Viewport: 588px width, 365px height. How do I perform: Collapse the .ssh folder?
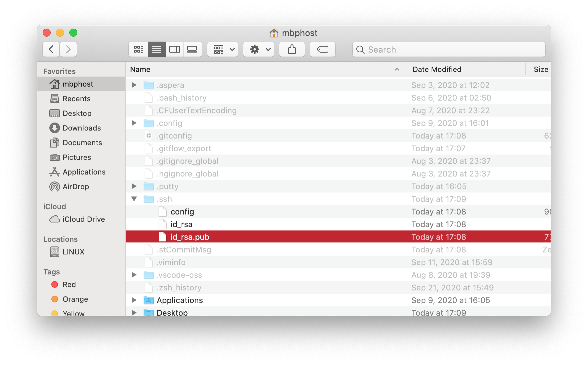(x=134, y=199)
